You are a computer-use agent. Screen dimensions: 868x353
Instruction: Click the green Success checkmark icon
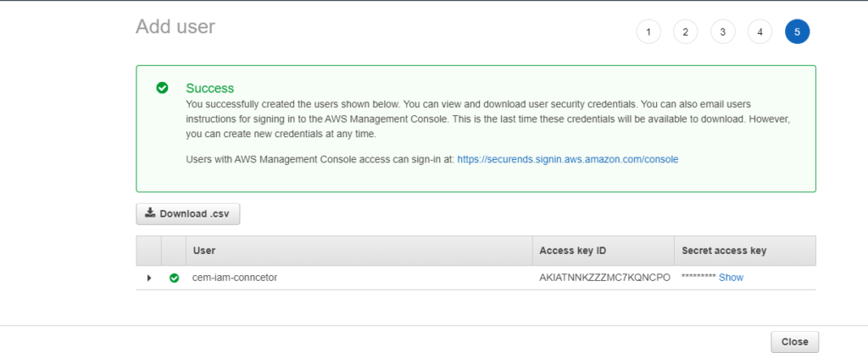(162, 88)
